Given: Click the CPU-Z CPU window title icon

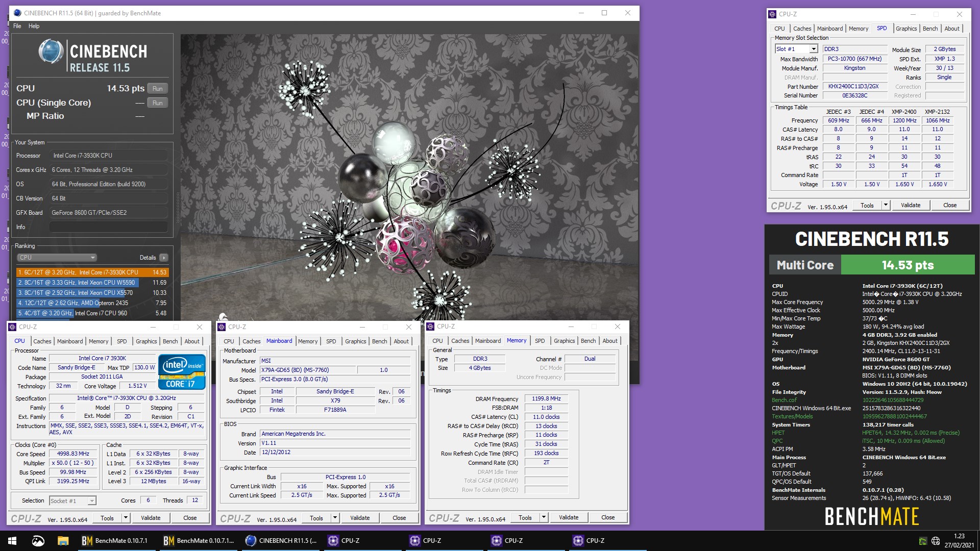Looking at the screenshot, I should tap(13, 327).
